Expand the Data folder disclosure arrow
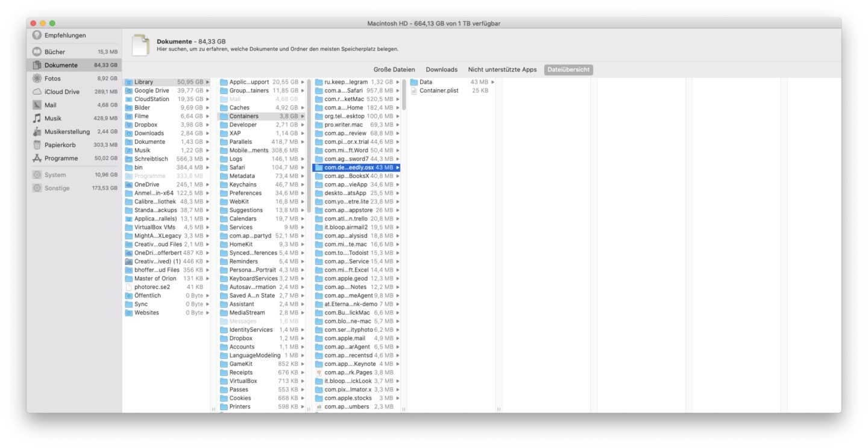 (493, 82)
